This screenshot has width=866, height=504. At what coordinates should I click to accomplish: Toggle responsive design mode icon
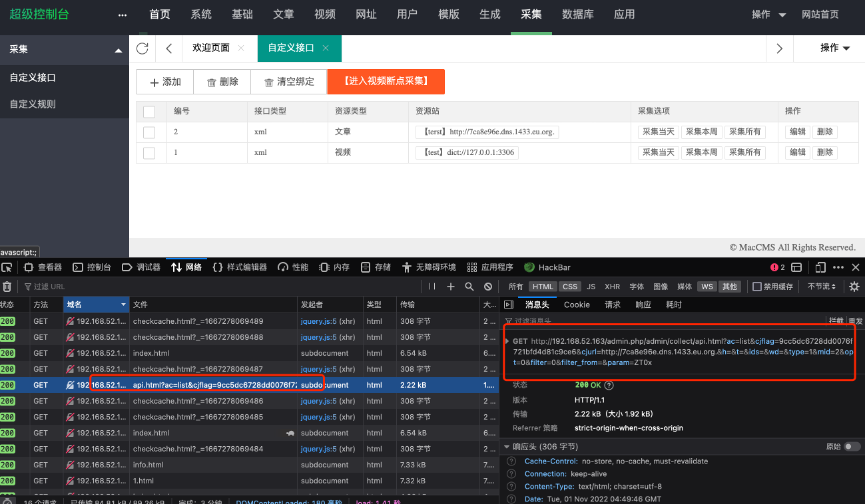coord(821,267)
